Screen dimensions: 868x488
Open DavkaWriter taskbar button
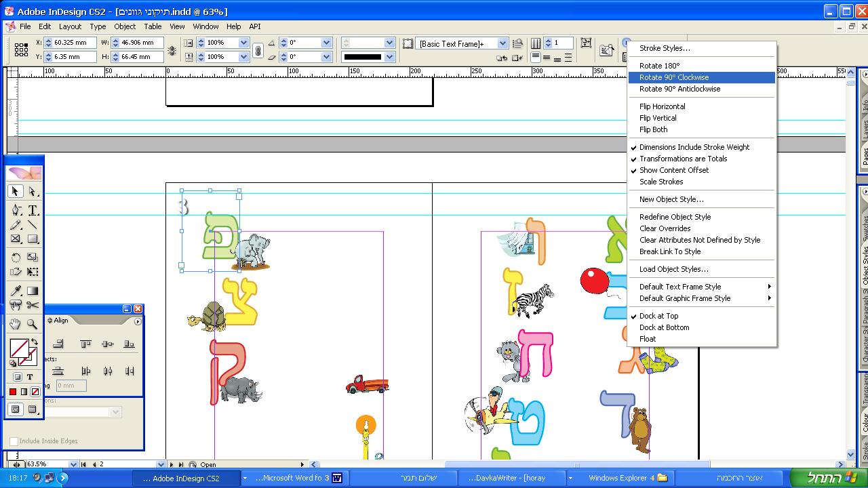click(511, 478)
